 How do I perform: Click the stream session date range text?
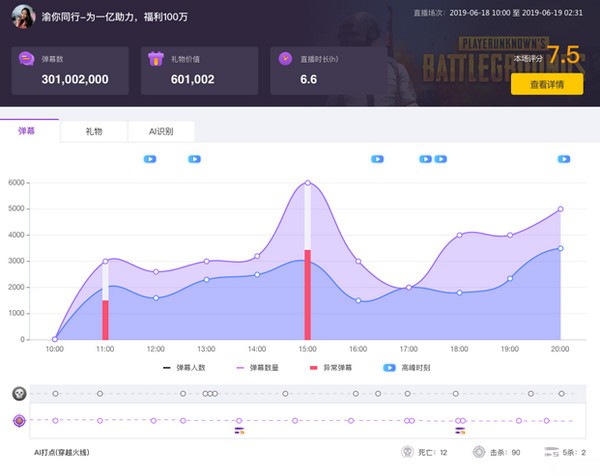click(x=516, y=13)
